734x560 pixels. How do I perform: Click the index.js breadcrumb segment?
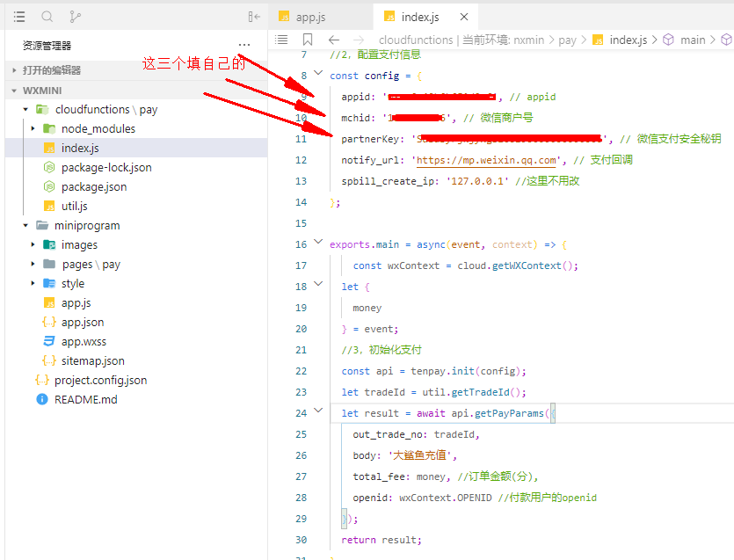tap(629, 40)
